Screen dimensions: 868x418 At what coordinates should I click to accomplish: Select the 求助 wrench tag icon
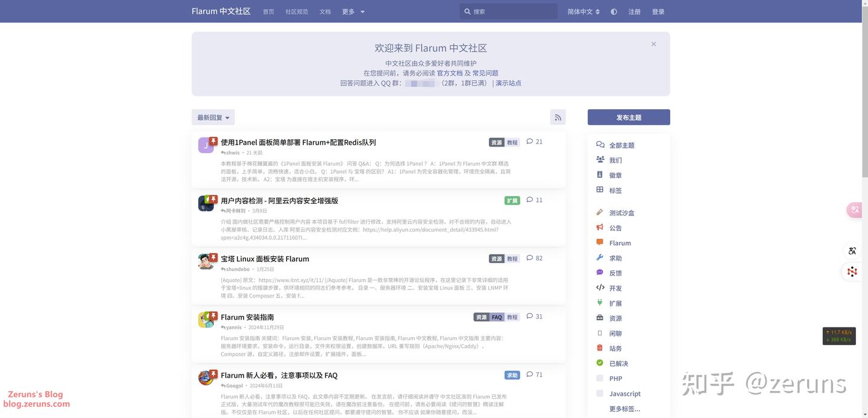point(600,258)
